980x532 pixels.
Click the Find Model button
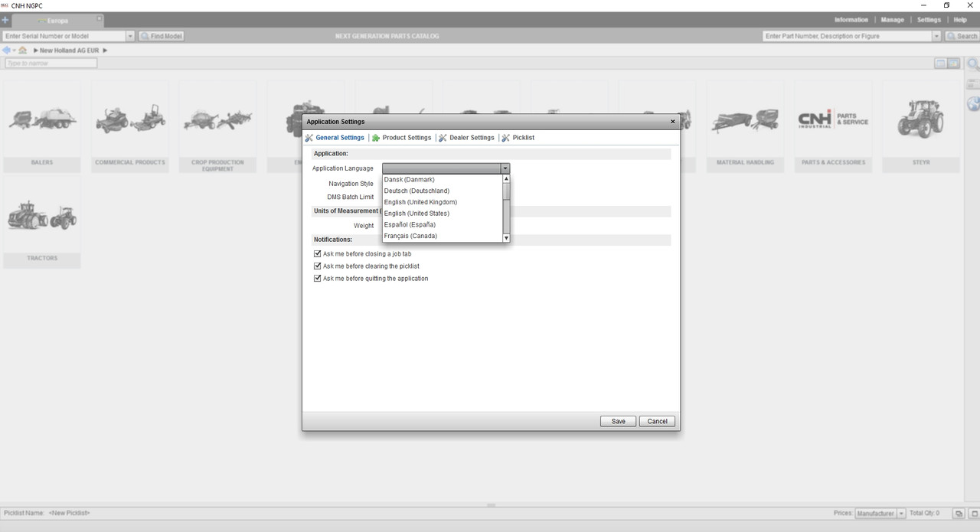(161, 36)
